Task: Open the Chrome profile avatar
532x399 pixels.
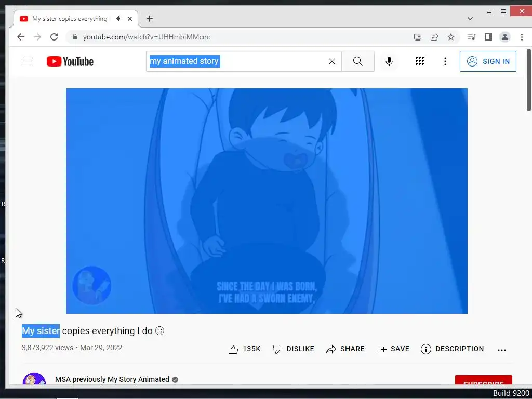Action: coord(505,37)
